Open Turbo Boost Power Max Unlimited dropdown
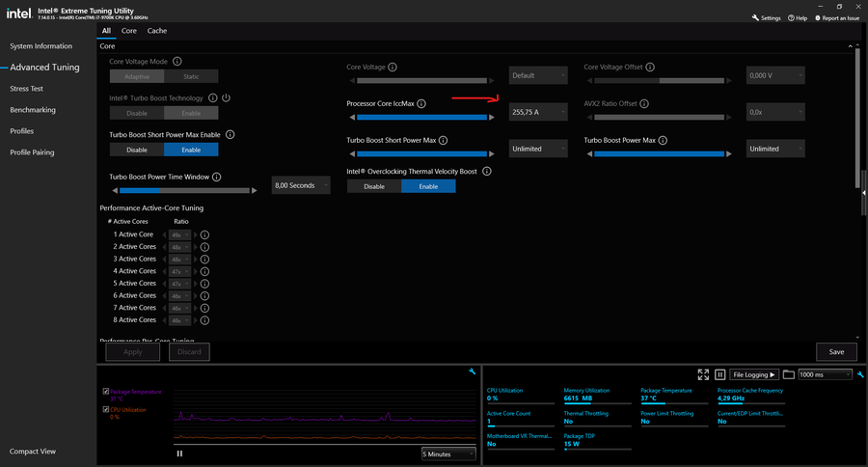This screenshot has height=467, width=868. 775,149
